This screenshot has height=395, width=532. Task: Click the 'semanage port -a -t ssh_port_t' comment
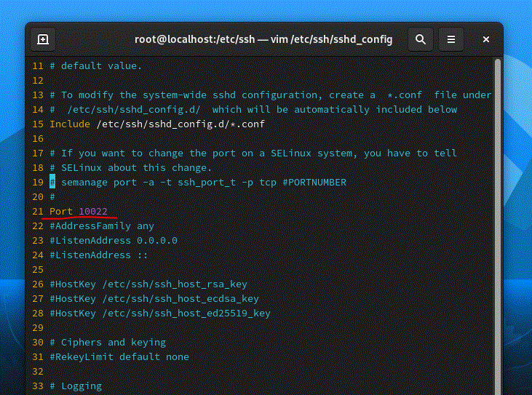[x=148, y=183]
